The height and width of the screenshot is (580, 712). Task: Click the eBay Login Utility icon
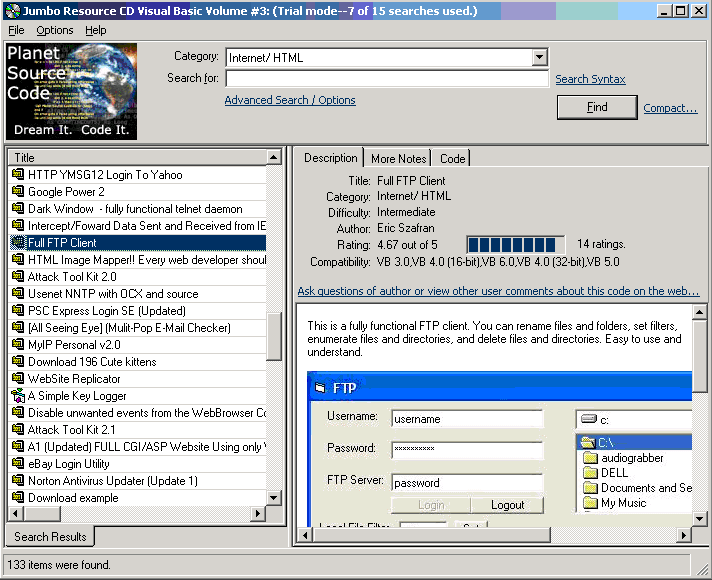click(18, 463)
